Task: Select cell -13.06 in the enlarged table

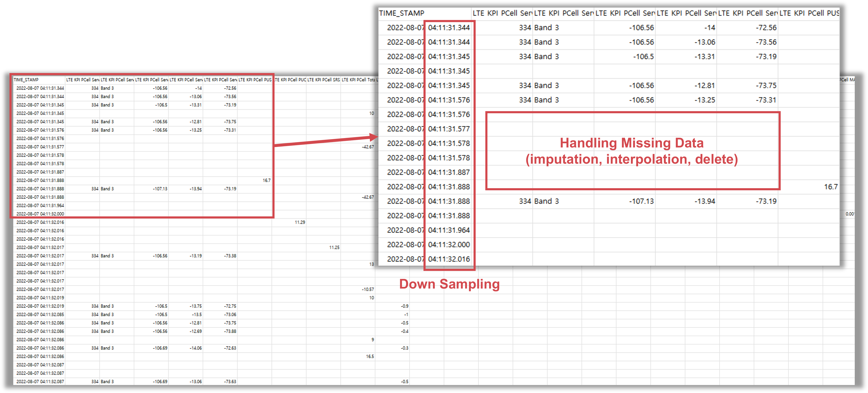Action: pyautogui.click(x=705, y=42)
